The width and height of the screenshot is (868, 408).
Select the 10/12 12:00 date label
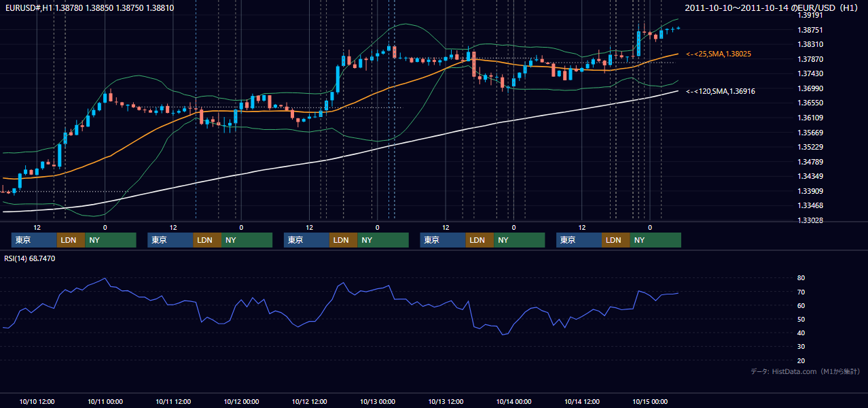pos(309,401)
